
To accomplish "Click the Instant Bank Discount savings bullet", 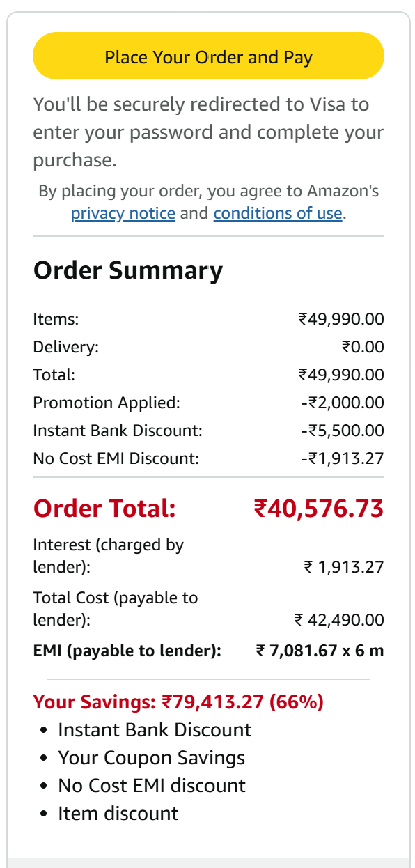I will pyautogui.click(x=155, y=730).
